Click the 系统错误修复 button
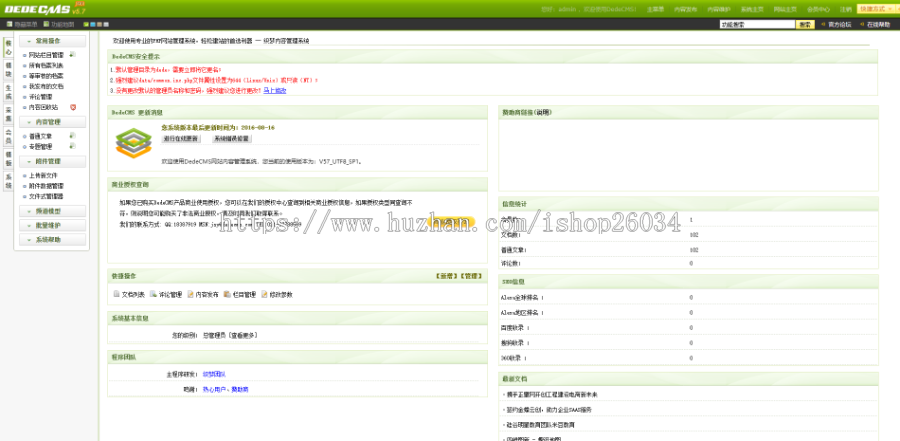Screen dimensions: 900x441 232,139
